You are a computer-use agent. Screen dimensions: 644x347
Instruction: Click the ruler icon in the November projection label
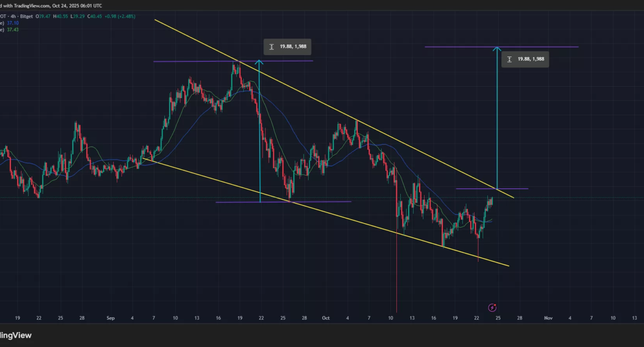[509, 59]
